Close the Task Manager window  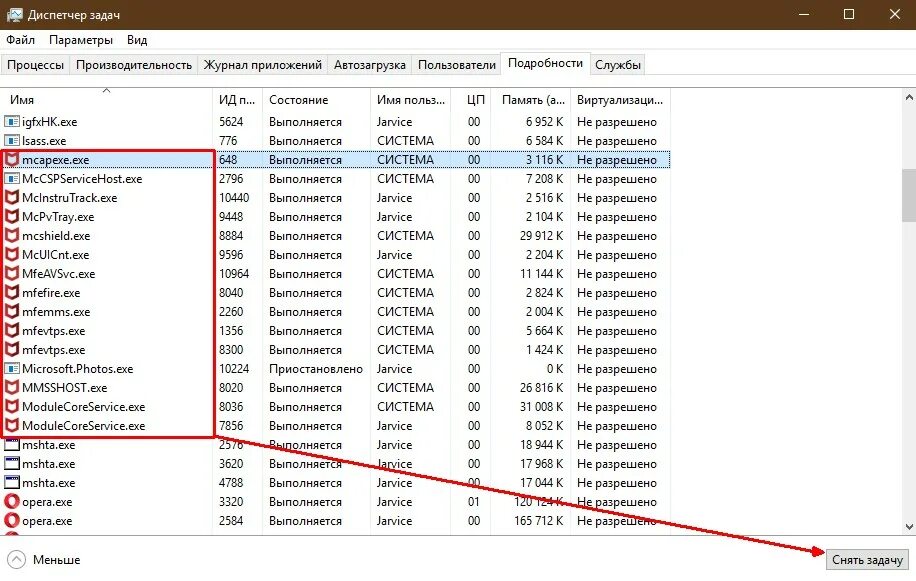(894, 14)
